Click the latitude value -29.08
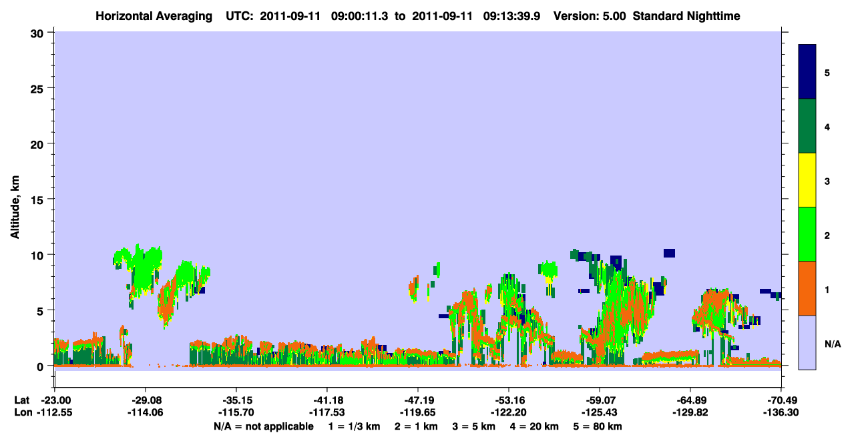868x445 pixels. [145, 400]
